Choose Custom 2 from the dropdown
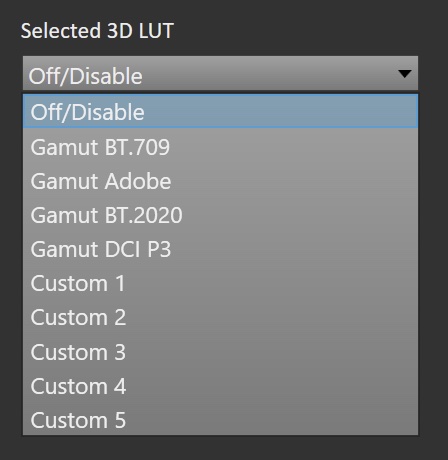The height and width of the screenshot is (460, 448). pyautogui.click(x=220, y=318)
